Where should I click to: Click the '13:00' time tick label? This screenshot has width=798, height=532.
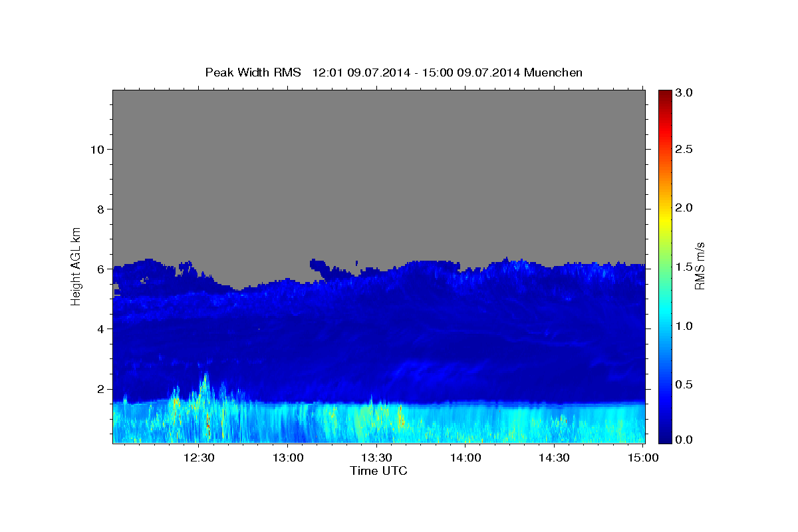tap(287, 458)
